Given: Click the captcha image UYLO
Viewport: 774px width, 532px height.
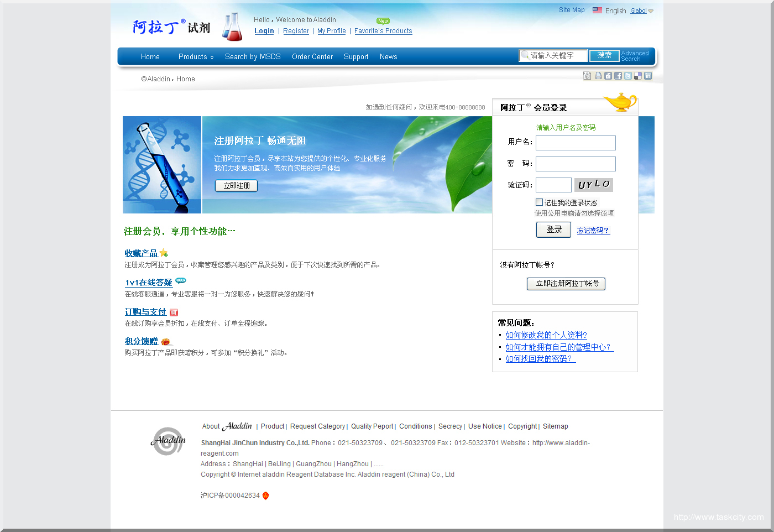Looking at the screenshot, I should (593, 185).
